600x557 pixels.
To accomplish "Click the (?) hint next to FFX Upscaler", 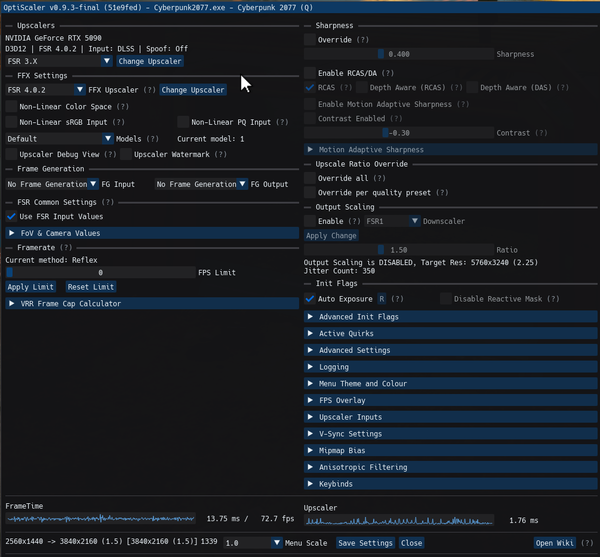I will point(149,90).
